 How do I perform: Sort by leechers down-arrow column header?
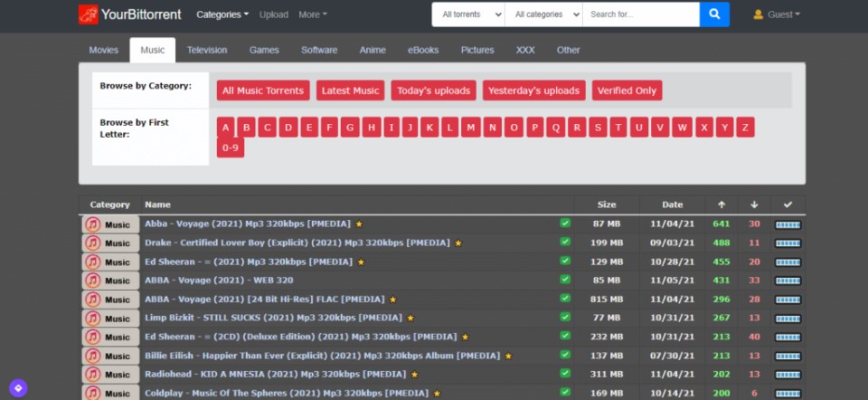point(754,205)
